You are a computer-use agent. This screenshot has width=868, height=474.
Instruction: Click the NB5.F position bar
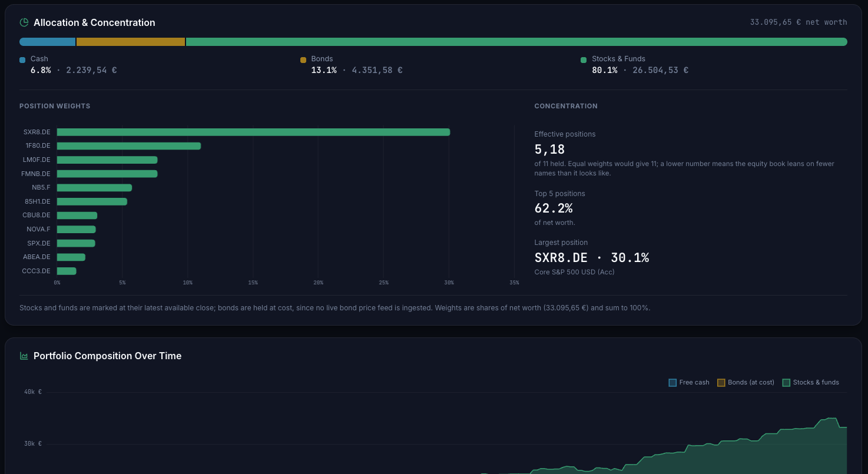coord(94,188)
